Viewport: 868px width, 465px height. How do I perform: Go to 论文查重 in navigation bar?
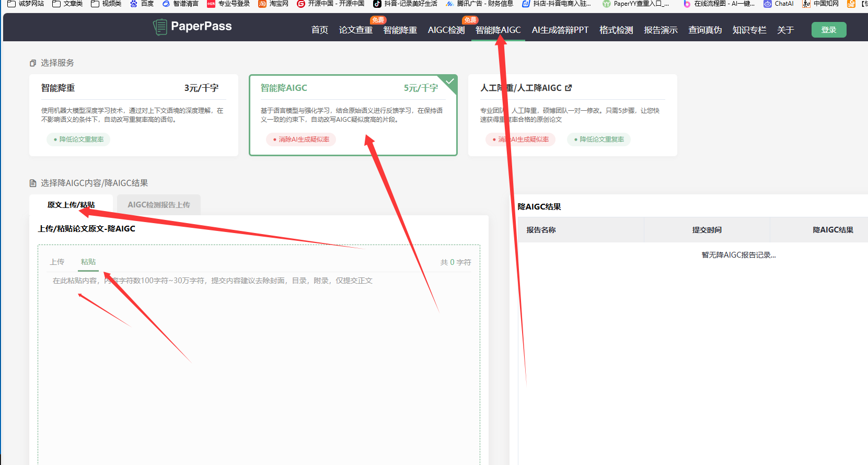(355, 30)
